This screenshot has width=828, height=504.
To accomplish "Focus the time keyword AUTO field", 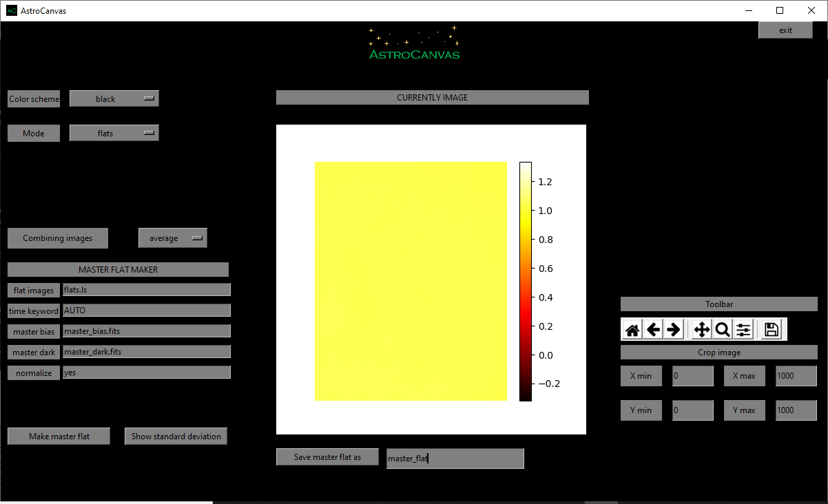I will 146,311.
